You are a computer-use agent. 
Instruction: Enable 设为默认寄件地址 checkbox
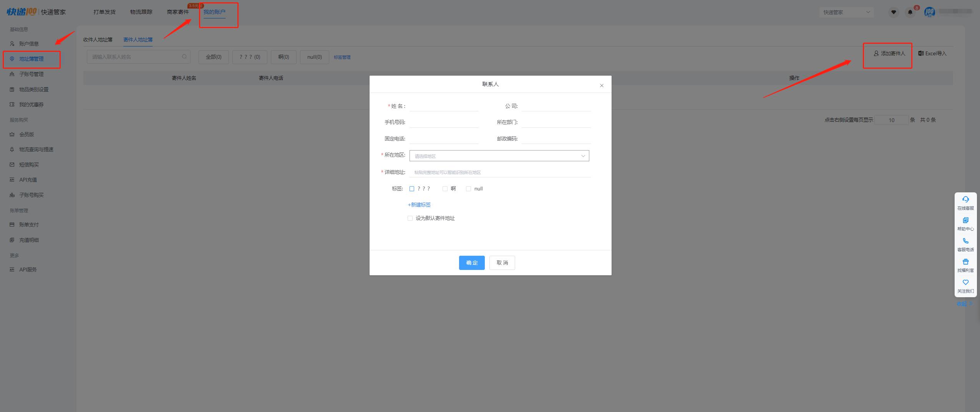410,218
